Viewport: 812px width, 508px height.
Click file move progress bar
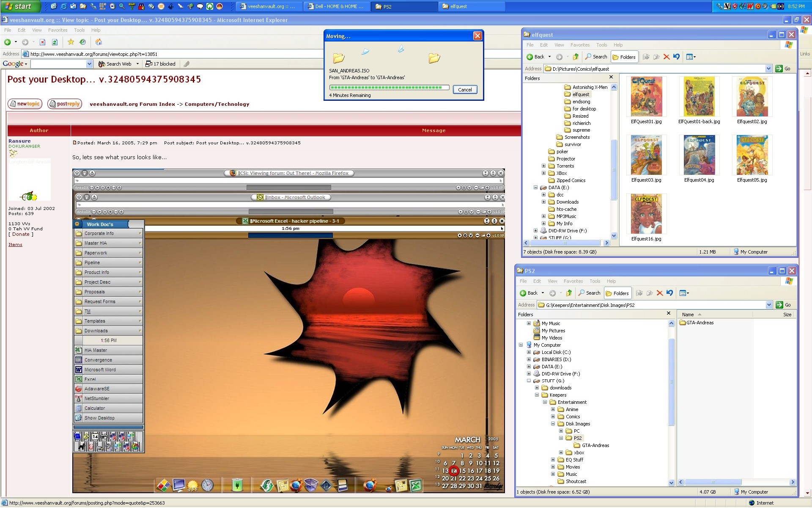(389, 88)
